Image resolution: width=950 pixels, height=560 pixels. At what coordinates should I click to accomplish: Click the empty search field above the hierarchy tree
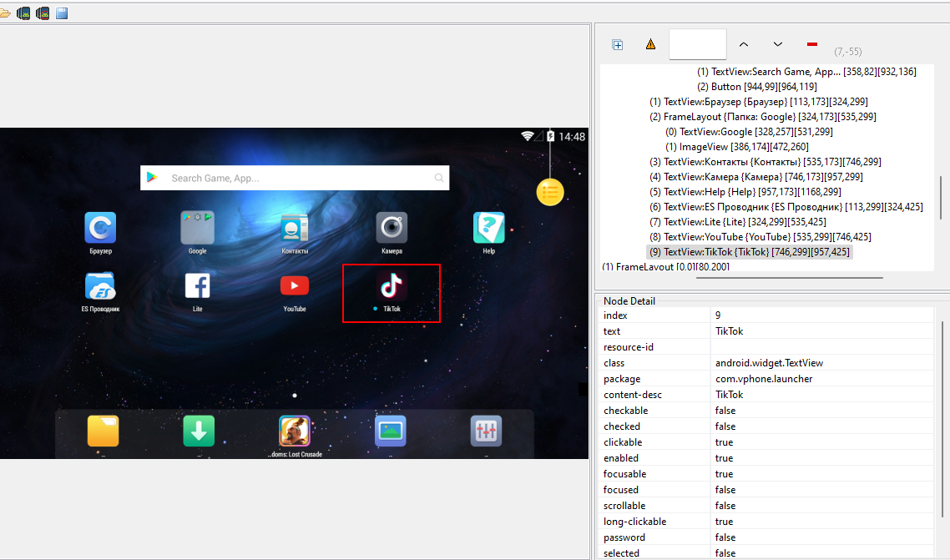pos(697,44)
